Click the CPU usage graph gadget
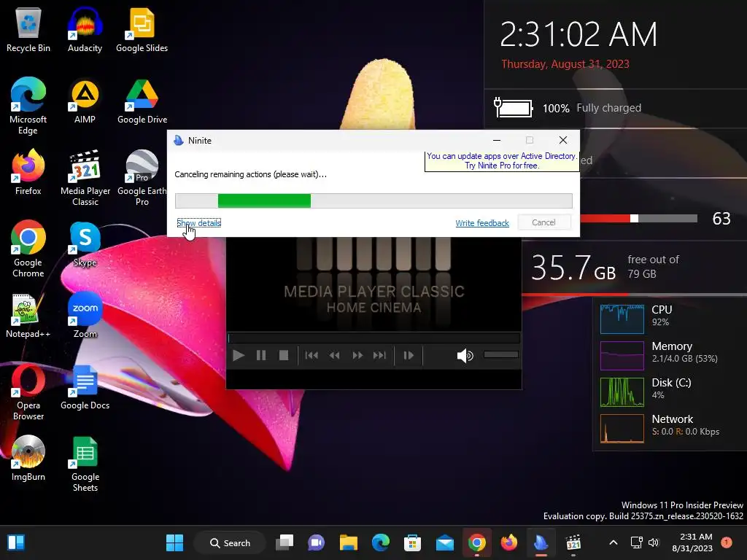Screen dimensions: 747x560 pos(622,319)
